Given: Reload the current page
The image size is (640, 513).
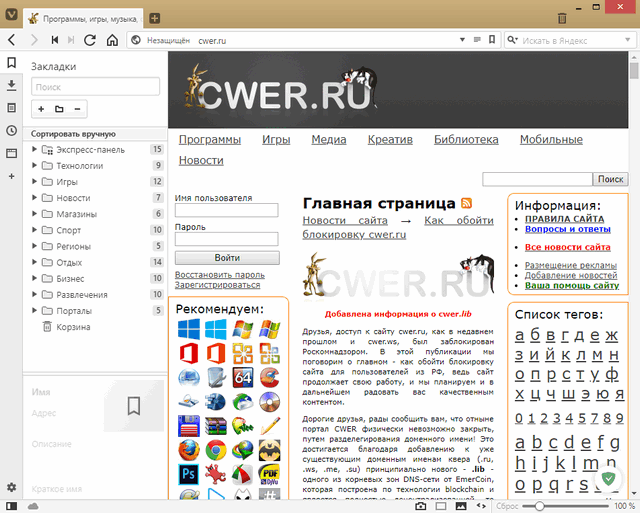Looking at the screenshot, I should click(91, 40).
